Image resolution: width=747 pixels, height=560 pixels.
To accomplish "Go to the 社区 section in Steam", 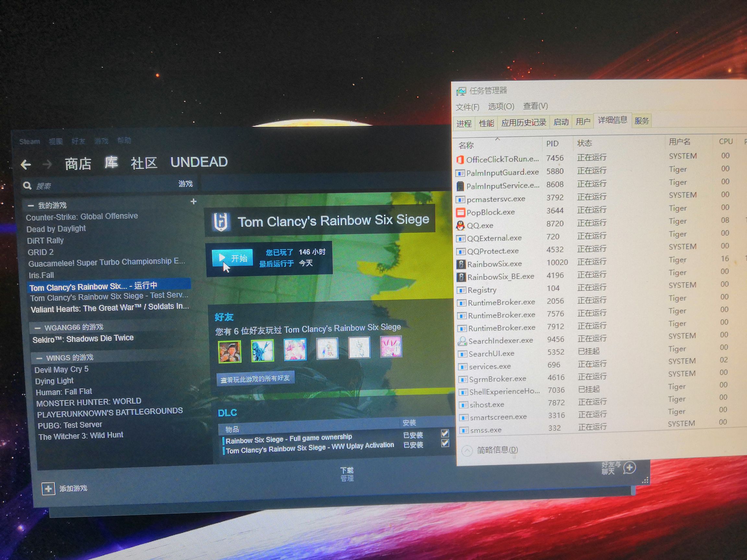I will [144, 163].
